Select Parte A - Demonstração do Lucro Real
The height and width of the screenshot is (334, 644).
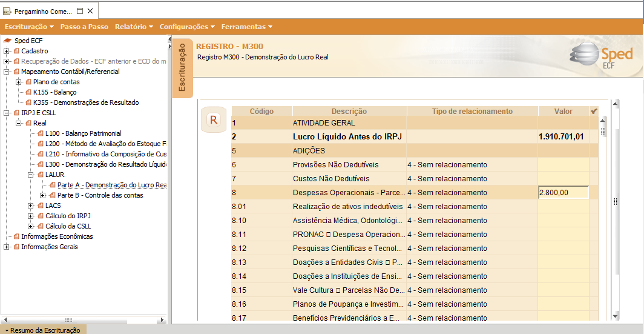112,185
